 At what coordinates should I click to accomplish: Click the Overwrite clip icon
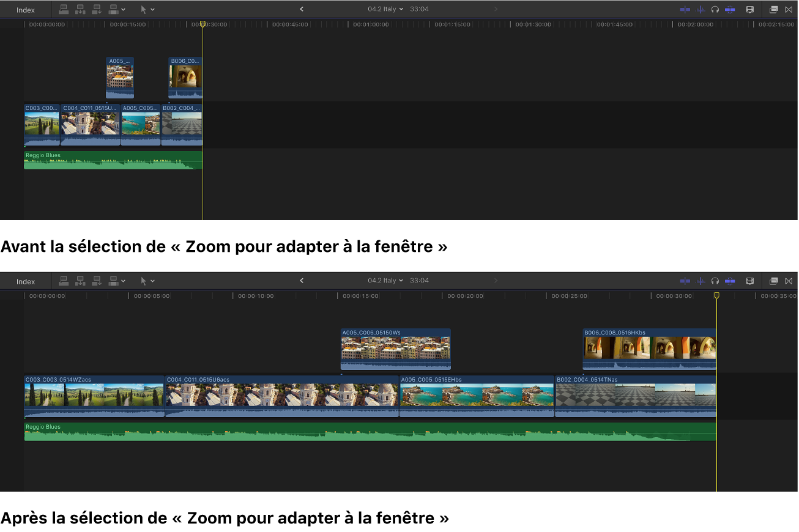coord(113,9)
